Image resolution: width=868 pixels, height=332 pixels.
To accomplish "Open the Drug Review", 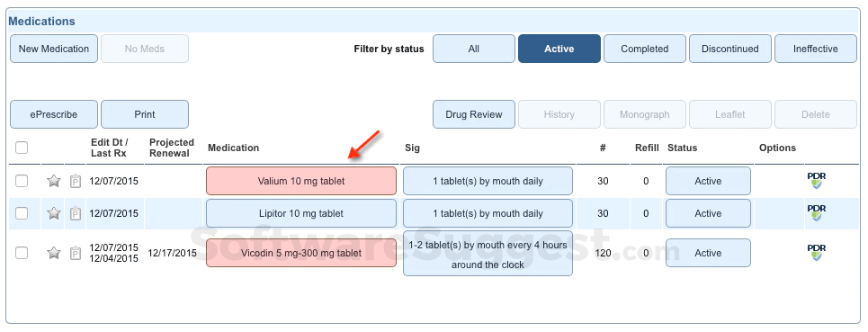I will click(x=474, y=114).
